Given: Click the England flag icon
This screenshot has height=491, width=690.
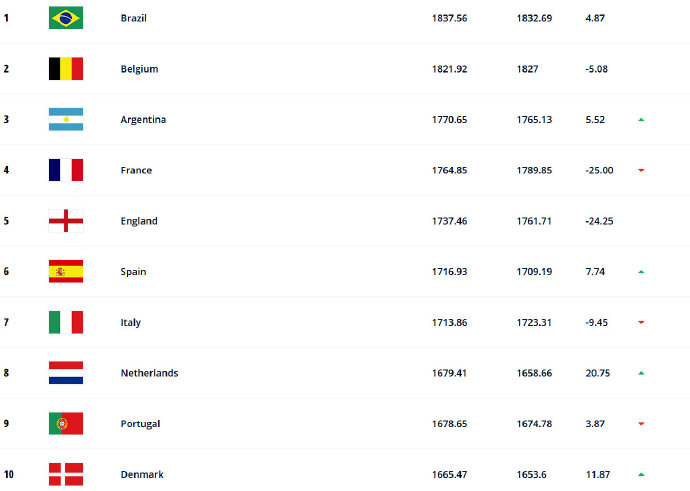Looking at the screenshot, I should [66, 221].
